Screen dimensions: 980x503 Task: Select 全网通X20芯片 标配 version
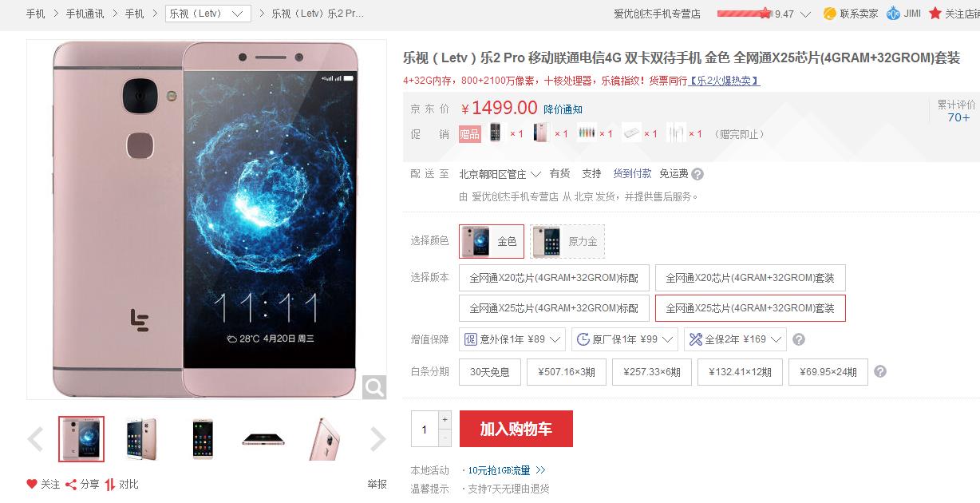[554, 278]
